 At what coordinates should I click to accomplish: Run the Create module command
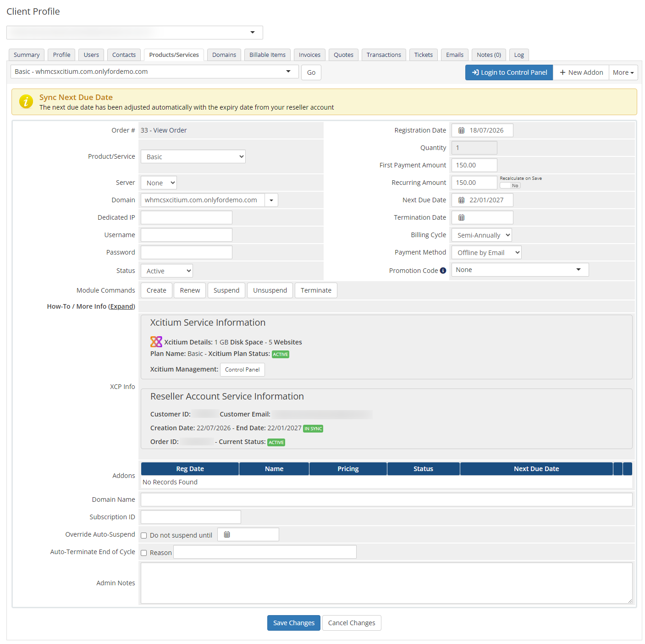(156, 290)
